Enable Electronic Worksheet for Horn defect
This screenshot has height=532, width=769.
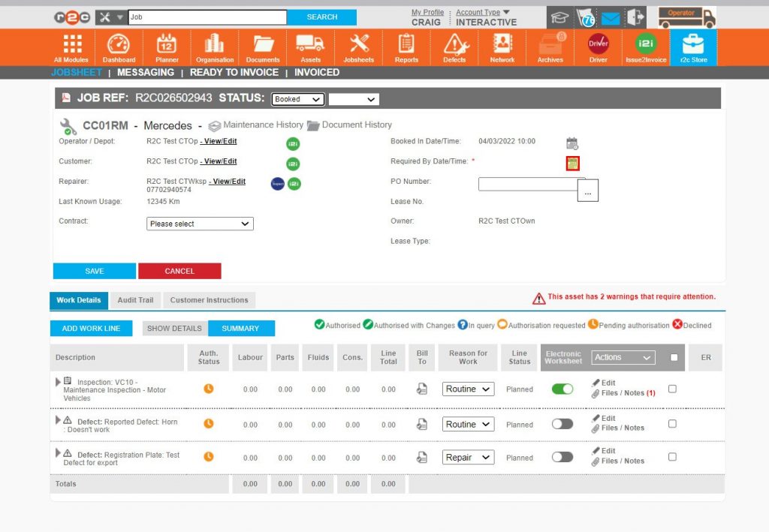tap(562, 424)
